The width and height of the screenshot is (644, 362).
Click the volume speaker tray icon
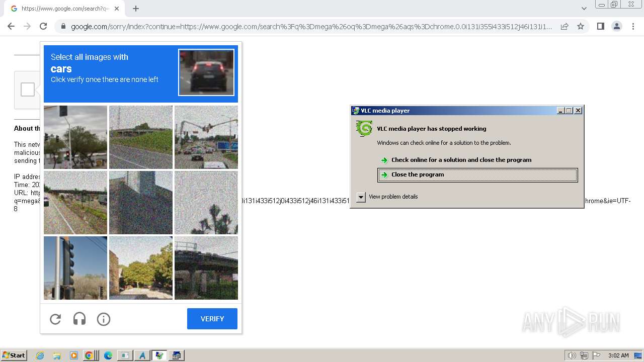(x=572, y=355)
